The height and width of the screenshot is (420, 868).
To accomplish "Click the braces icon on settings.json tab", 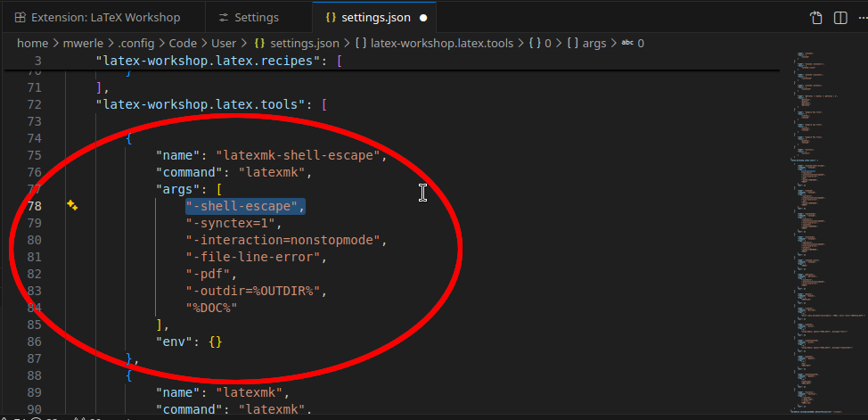I will [x=331, y=18].
